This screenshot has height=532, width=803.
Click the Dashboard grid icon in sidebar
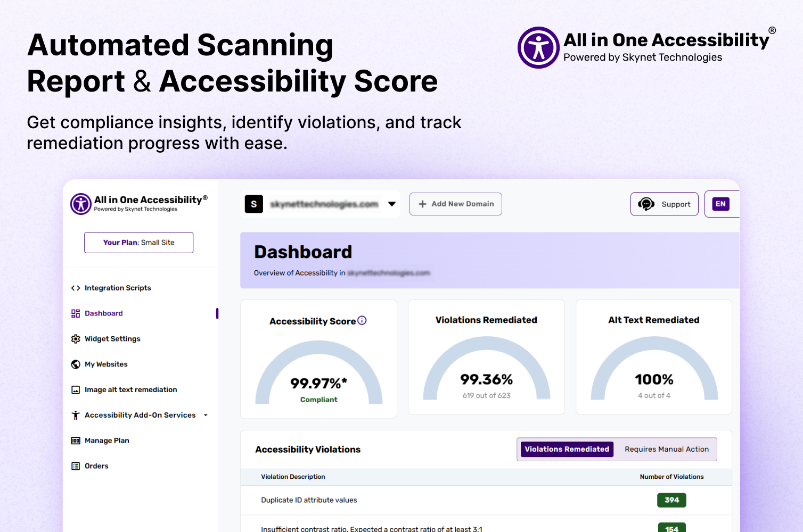pos(76,313)
